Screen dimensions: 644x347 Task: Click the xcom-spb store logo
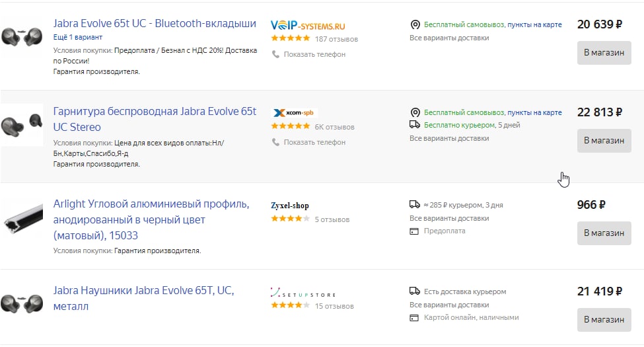point(294,112)
